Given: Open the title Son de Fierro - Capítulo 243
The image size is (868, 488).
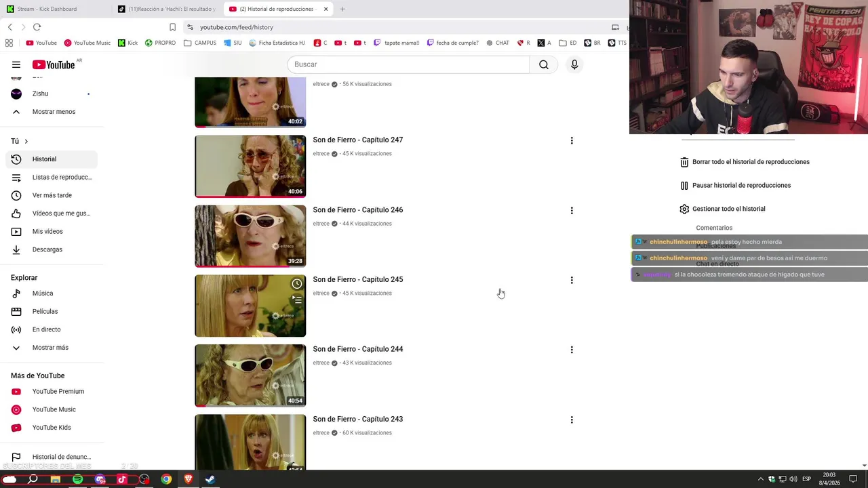Looking at the screenshot, I should 358,419.
